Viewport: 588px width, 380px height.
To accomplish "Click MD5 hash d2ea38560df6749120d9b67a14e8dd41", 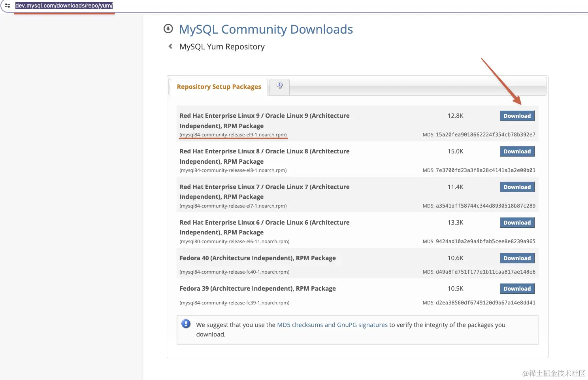I will click(486, 303).
